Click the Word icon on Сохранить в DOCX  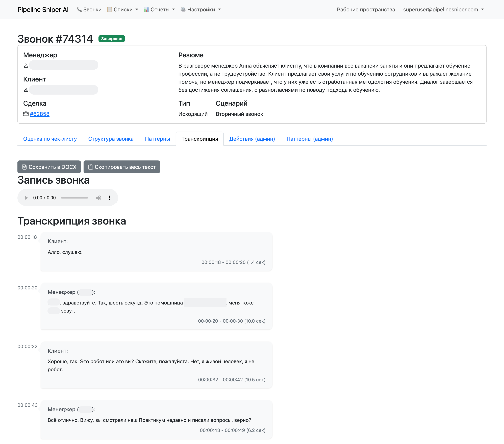[x=24, y=167]
